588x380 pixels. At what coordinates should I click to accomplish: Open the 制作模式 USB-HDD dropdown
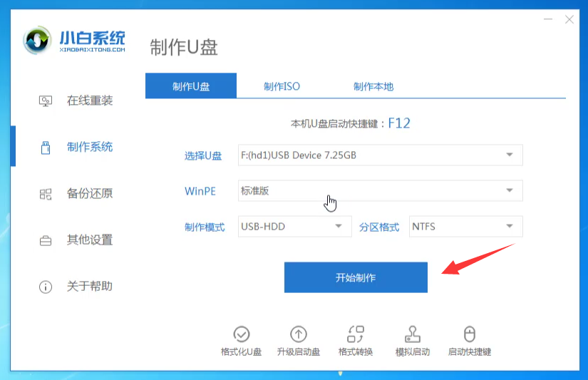pos(295,226)
